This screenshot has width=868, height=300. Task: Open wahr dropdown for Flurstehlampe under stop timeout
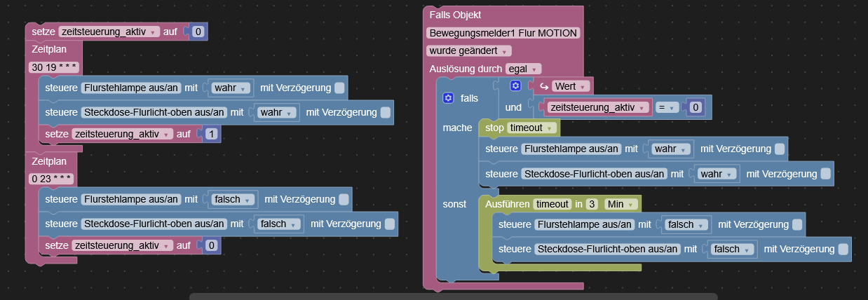[672, 149]
